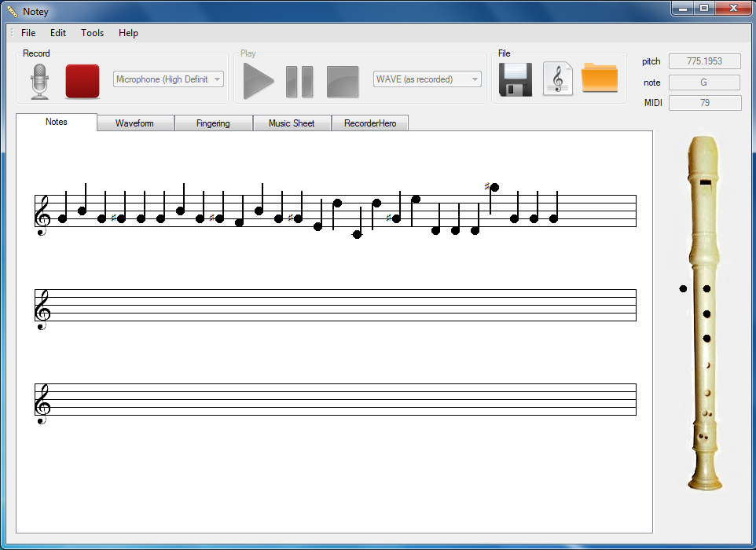Open the Tools menu
The image size is (756, 550).
(x=92, y=33)
